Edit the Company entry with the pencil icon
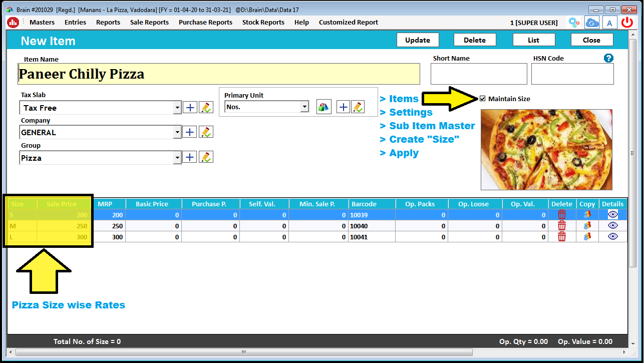Image resolution: width=644 pixels, height=363 pixels. tap(206, 132)
